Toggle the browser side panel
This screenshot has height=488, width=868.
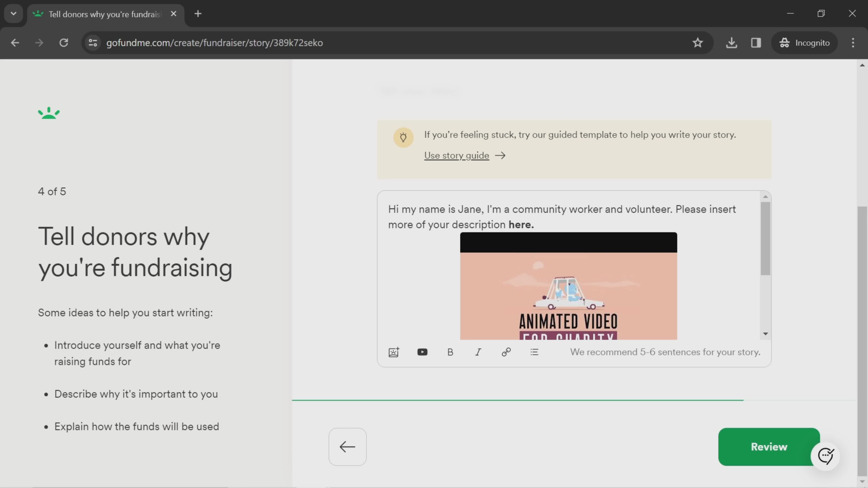[x=756, y=43]
